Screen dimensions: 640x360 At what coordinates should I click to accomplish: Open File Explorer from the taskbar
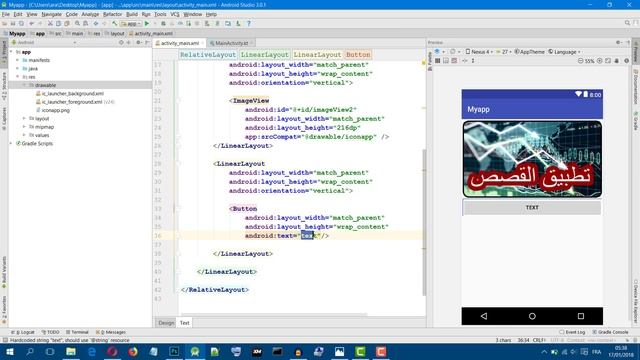coord(71,352)
